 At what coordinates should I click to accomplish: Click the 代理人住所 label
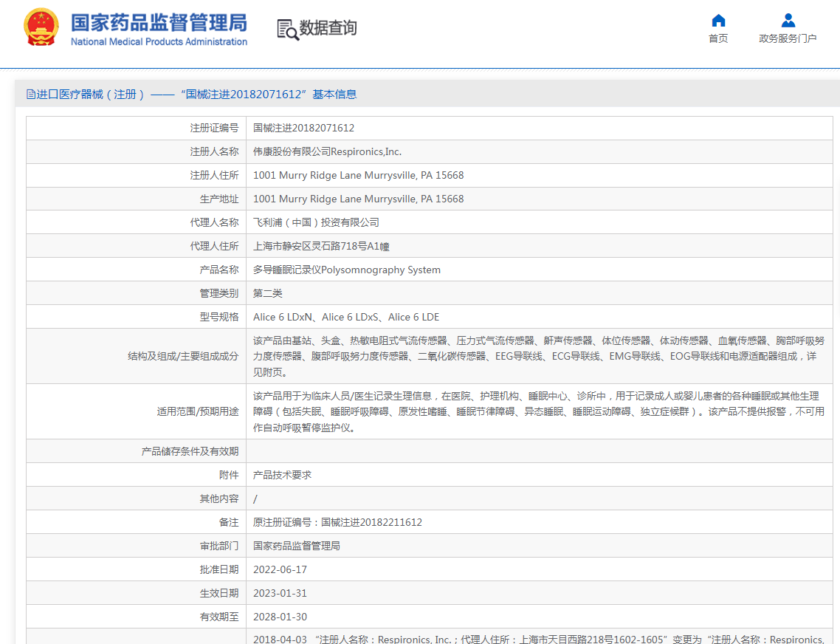[214, 246]
